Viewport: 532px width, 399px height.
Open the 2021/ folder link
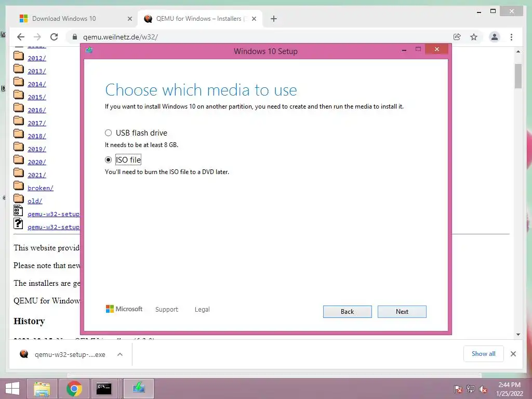(x=37, y=175)
